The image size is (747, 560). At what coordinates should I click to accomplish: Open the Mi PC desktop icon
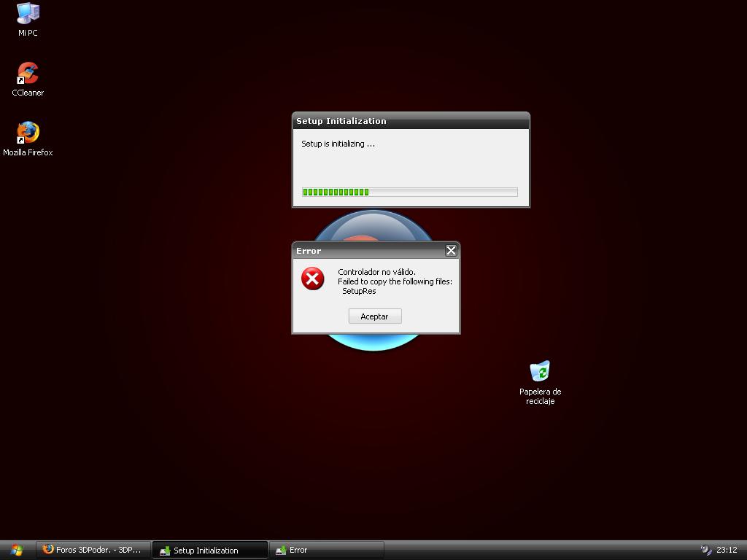(28, 20)
